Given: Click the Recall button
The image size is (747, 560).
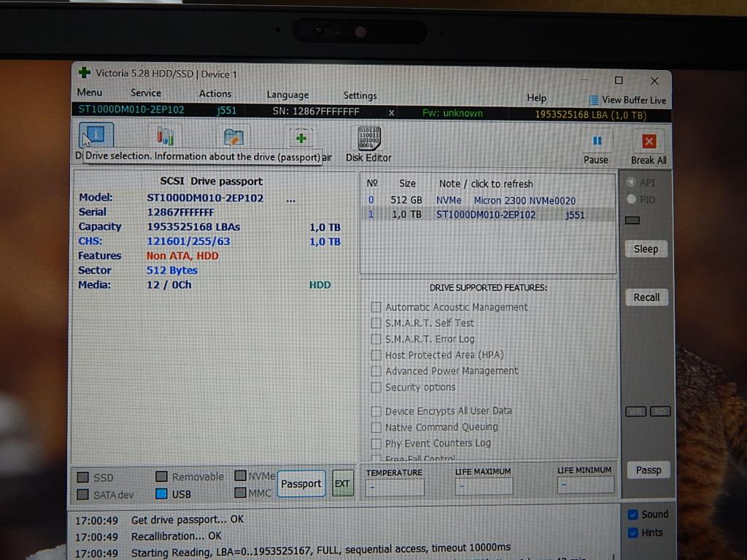Looking at the screenshot, I should pyautogui.click(x=646, y=297).
